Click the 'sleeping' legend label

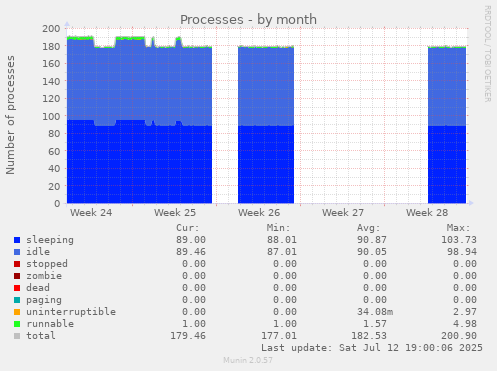[x=50, y=240]
